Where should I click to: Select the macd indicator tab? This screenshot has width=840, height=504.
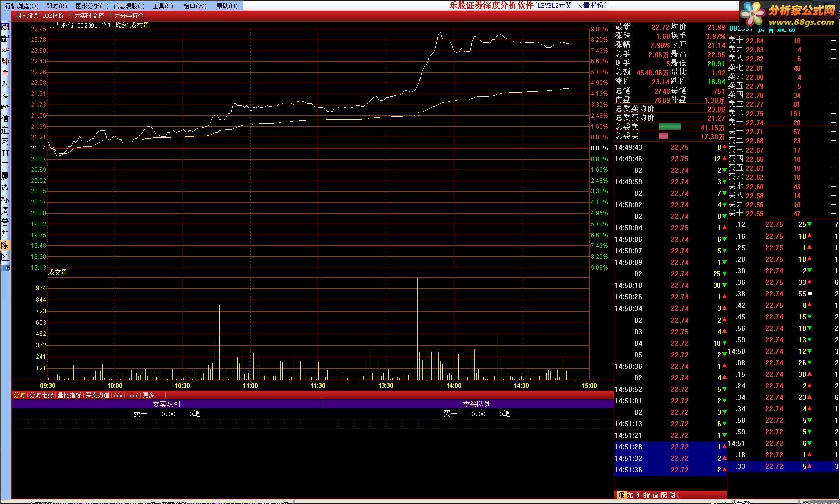point(132,395)
